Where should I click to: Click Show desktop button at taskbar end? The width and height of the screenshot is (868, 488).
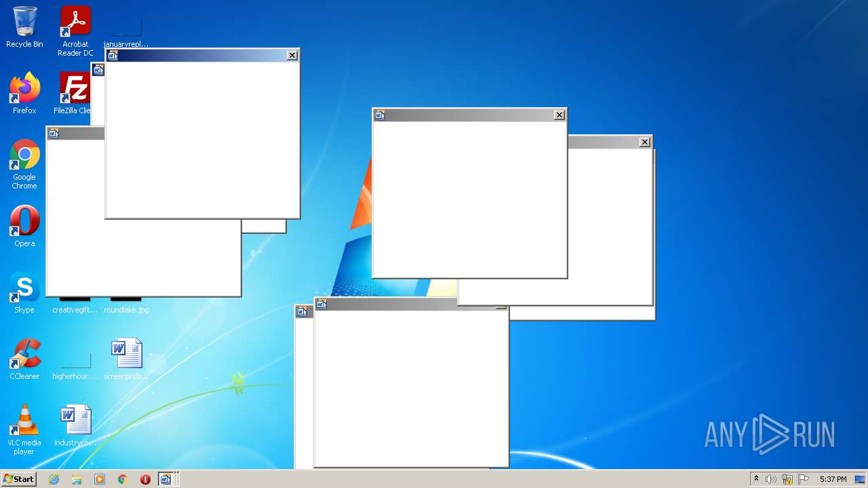[861, 479]
